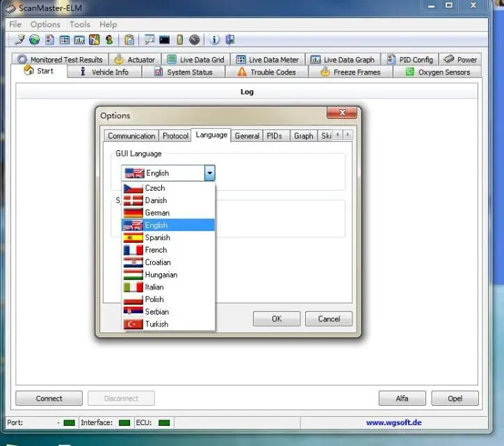The height and width of the screenshot is (446, 504).
Task: Open the Tools menu
Action: point(80,24)
